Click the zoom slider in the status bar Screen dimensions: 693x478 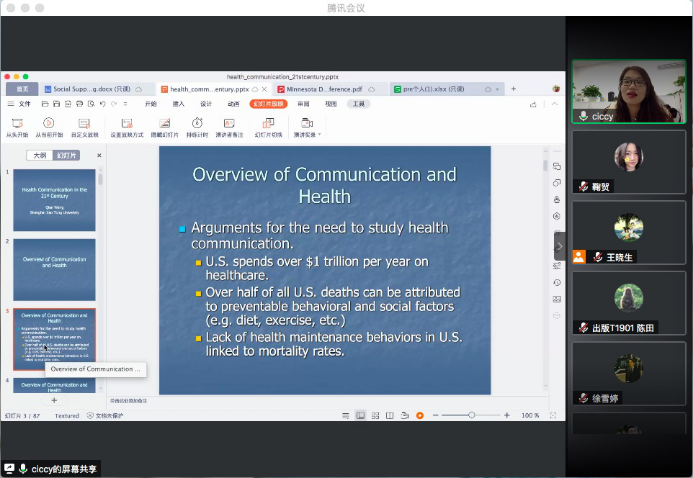471,415
